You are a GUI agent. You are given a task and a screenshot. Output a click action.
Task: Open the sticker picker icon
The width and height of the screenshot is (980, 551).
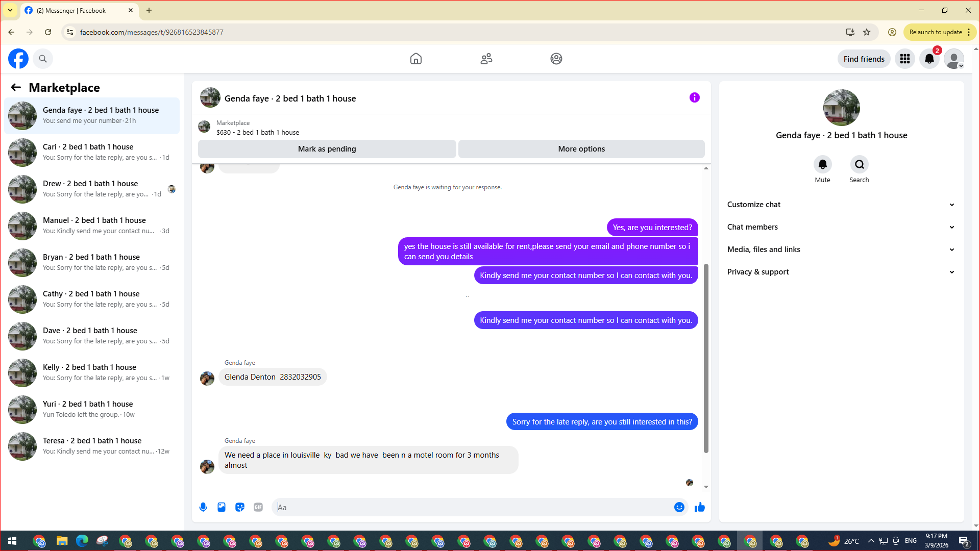(x=240, y=507)
